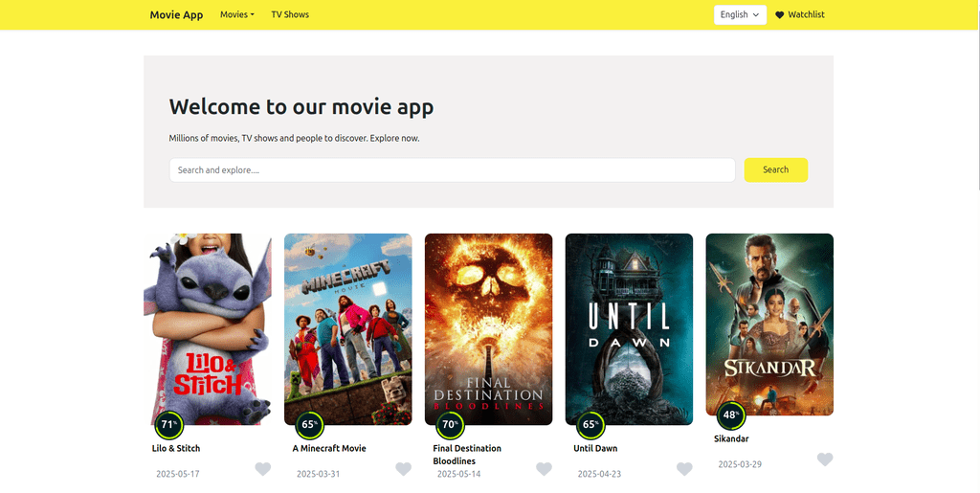The width and height of the screenshot is (980, 493).
Task: Toggle the heart for A Minecraft Movie
Action: [x=404, y=469]
